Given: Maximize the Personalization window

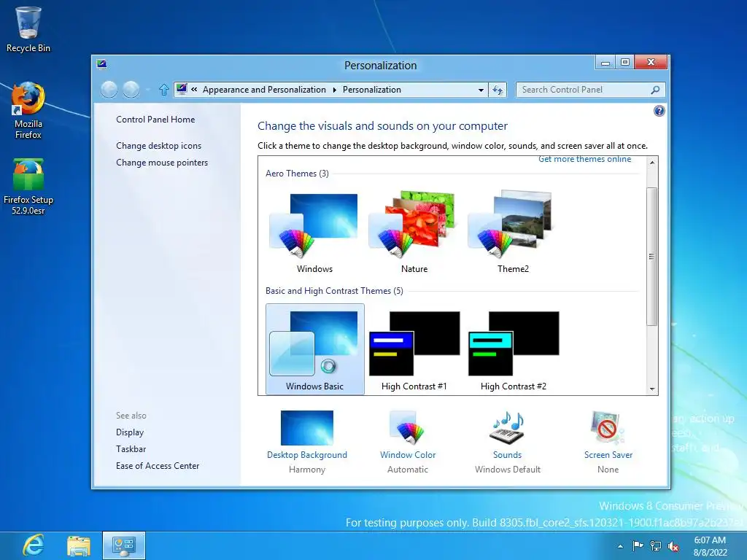Looking at the screenshot, I should 625,63.
